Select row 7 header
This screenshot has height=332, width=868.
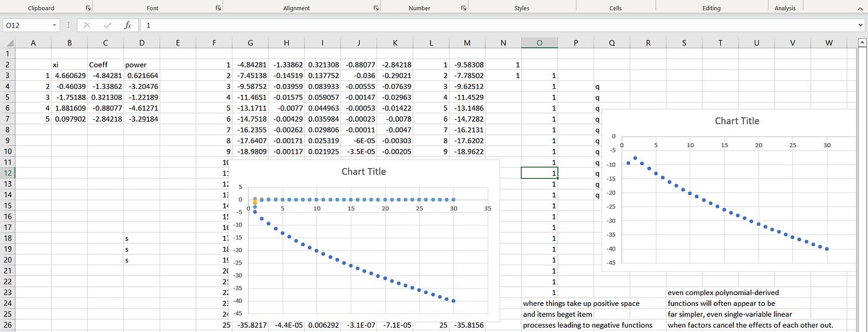8,119
